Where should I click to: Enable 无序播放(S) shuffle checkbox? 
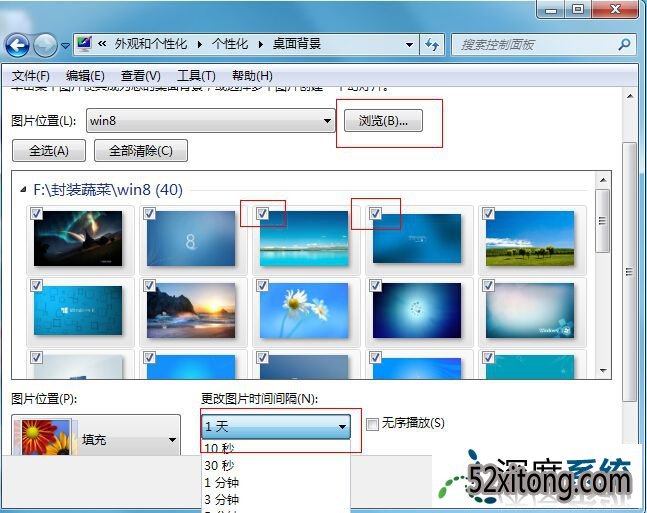pos(372,424)
